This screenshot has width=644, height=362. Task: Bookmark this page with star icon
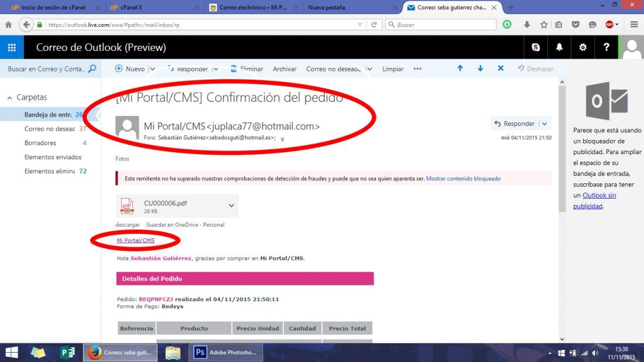(544, 25)
